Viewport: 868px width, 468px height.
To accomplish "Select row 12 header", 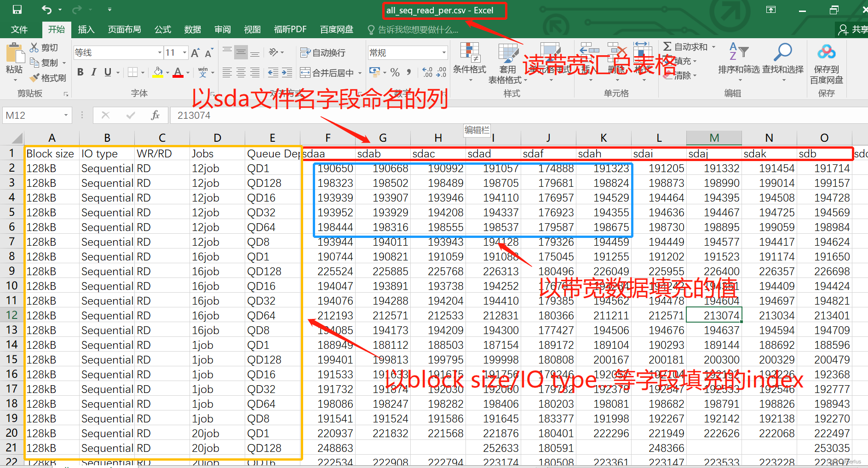I will [x=12, y=315].
